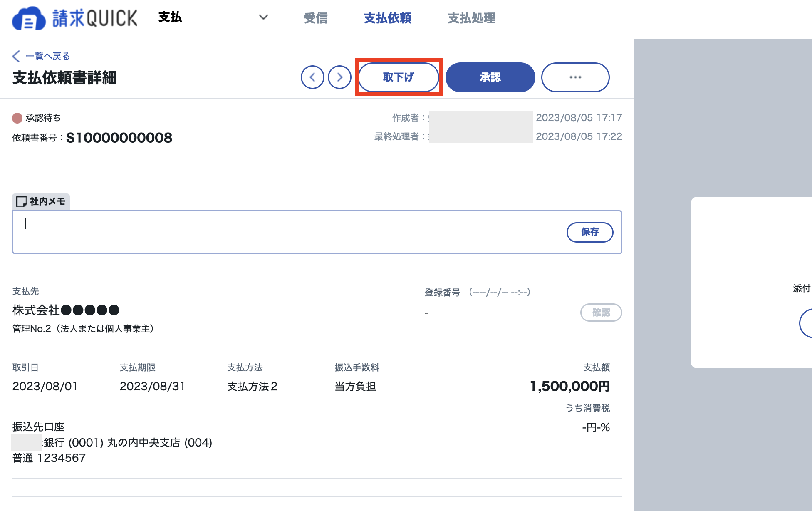Viewport: 812px width, 511px height.
Task: Approve the request with 承認 button
Action: click(490, 77)
